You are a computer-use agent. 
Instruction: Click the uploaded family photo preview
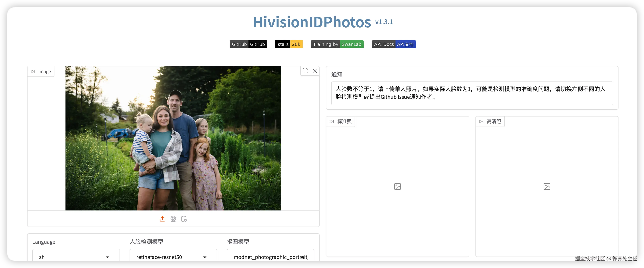173,138
